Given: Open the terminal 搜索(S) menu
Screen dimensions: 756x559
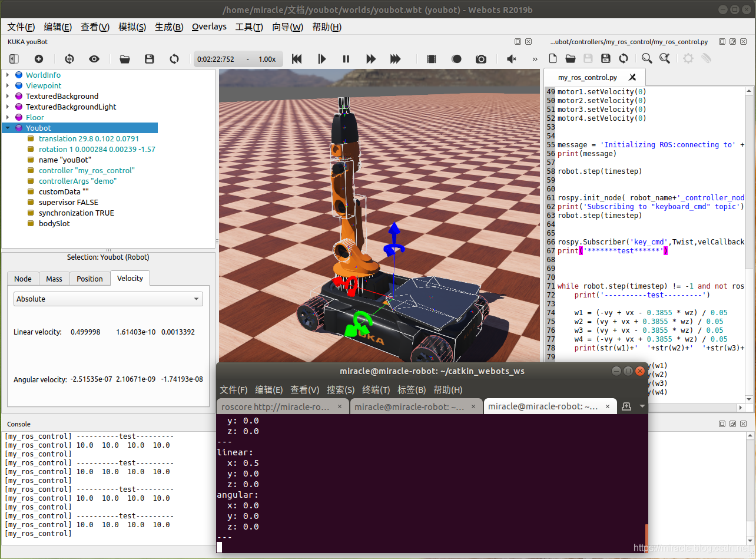Looking at the screenshot, I should tap(341, 390).
